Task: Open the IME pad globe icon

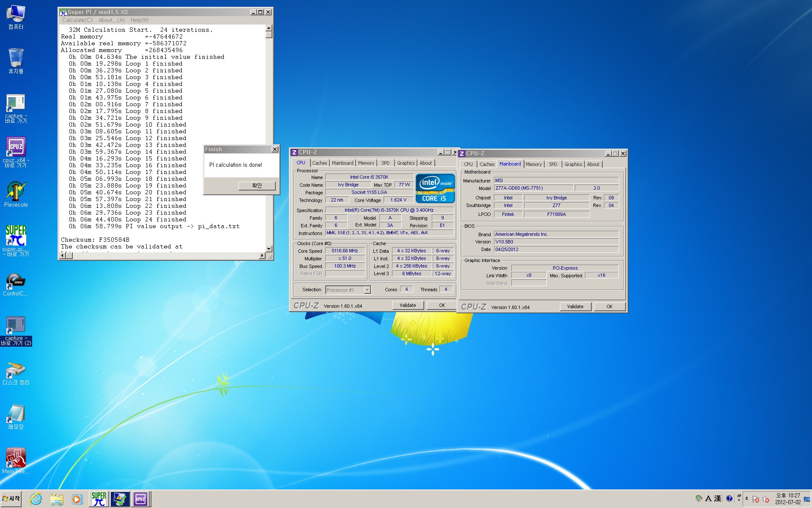Action: point(699,499)
